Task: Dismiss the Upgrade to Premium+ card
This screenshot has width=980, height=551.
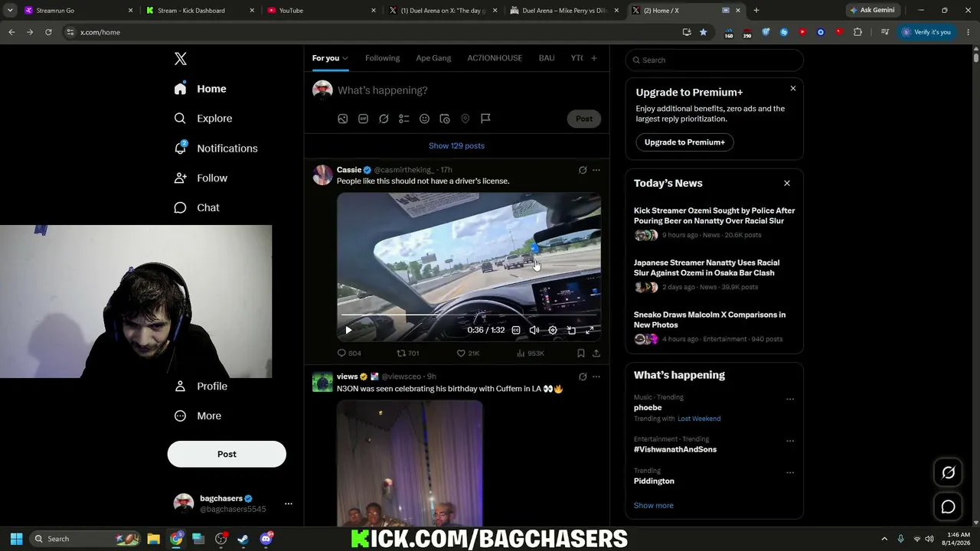Action: pyautogui.click(x=792, y=89)
